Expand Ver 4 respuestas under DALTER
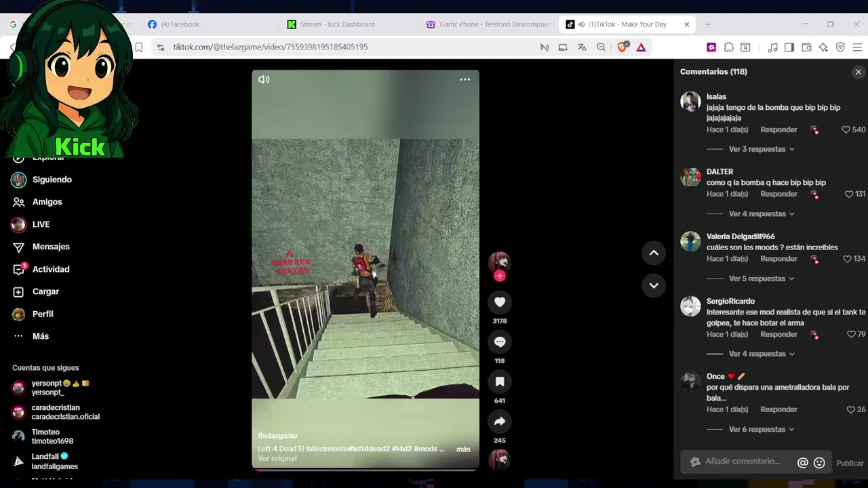 click(762, 213)
